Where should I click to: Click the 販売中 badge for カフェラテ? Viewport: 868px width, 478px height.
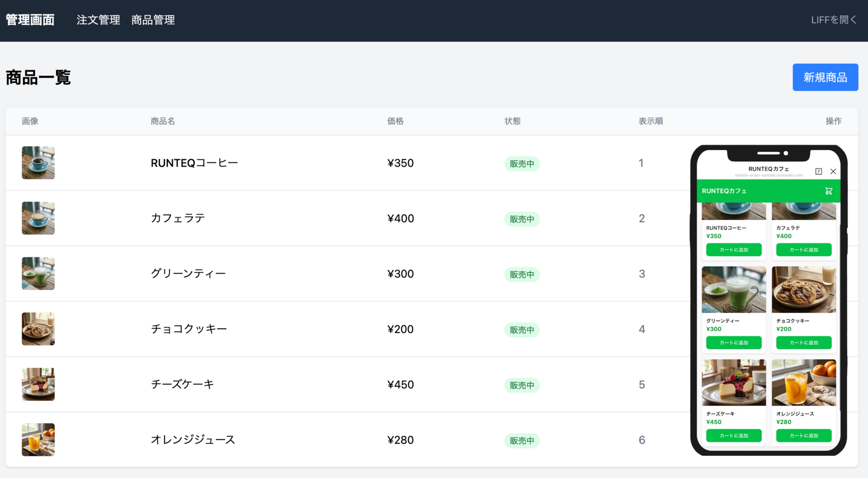pyautogui.click(x=522, y=219)
